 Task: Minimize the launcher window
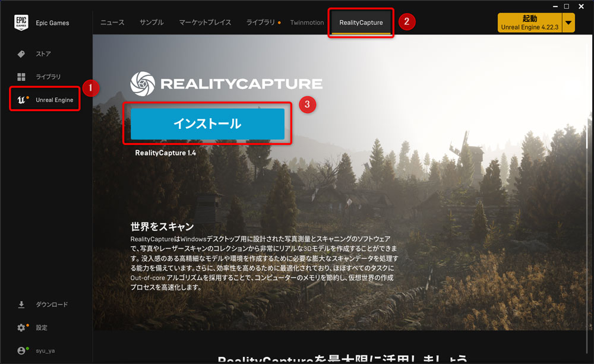555,7
